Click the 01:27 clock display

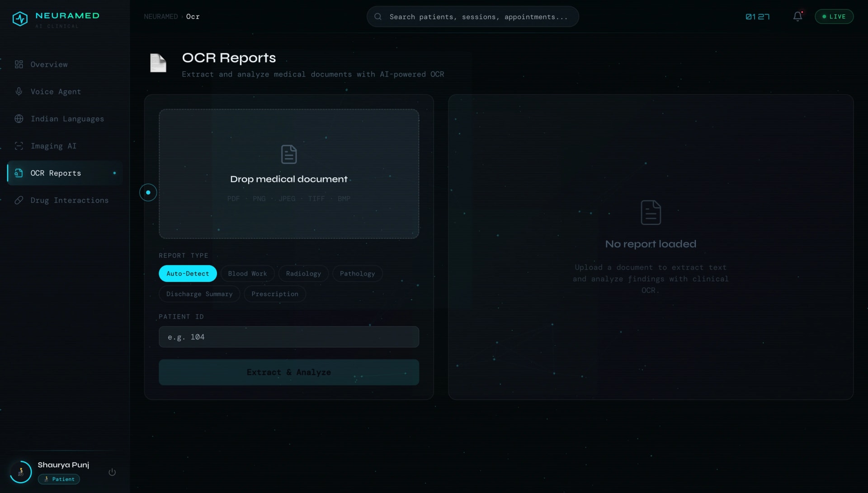tap(758, 16)
